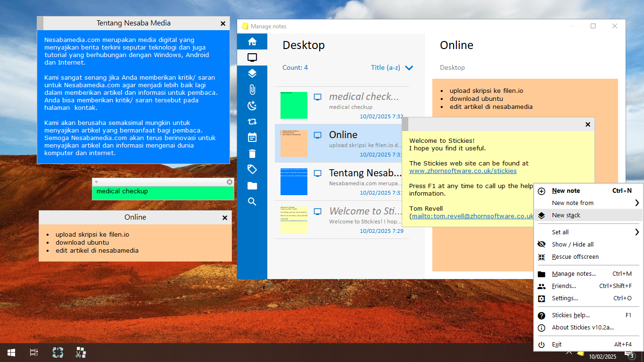Open the Tags icon in sidebar
The image size is (644, 362).
coord(252,169)
